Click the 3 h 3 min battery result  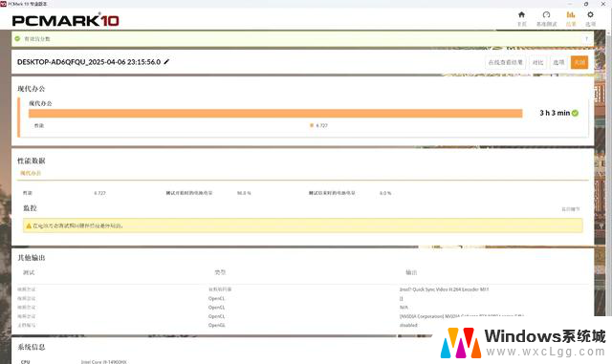pos(555,113)
